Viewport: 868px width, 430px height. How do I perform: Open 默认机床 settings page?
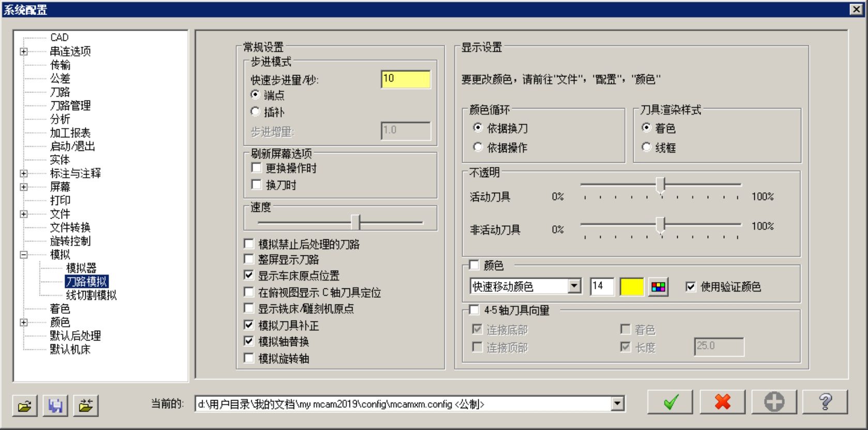[x=70, y=349]
